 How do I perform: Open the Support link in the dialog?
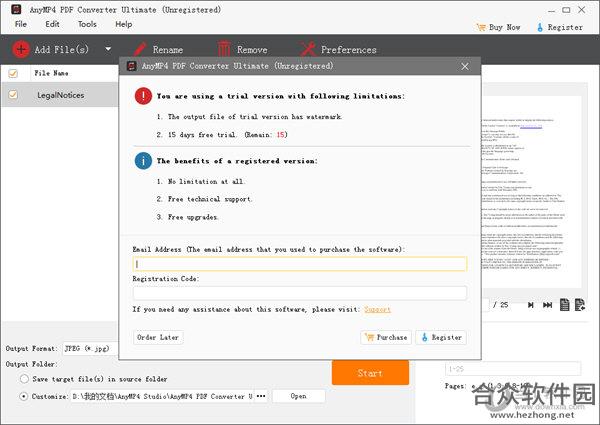[x=377, y=309]
